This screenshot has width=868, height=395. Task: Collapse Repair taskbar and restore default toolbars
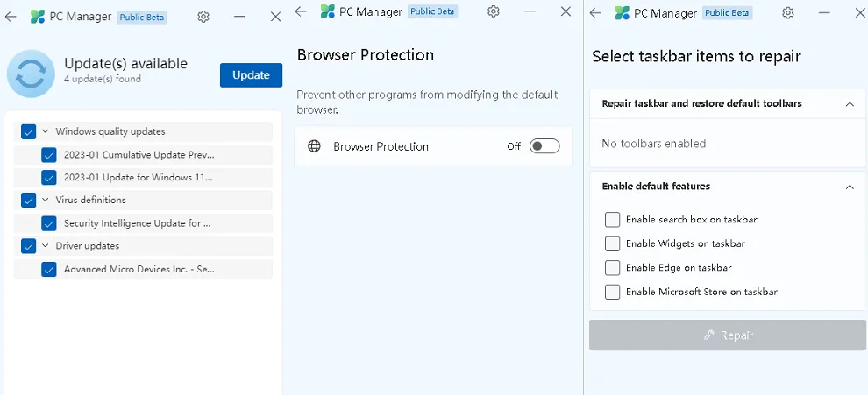[849, 103]
